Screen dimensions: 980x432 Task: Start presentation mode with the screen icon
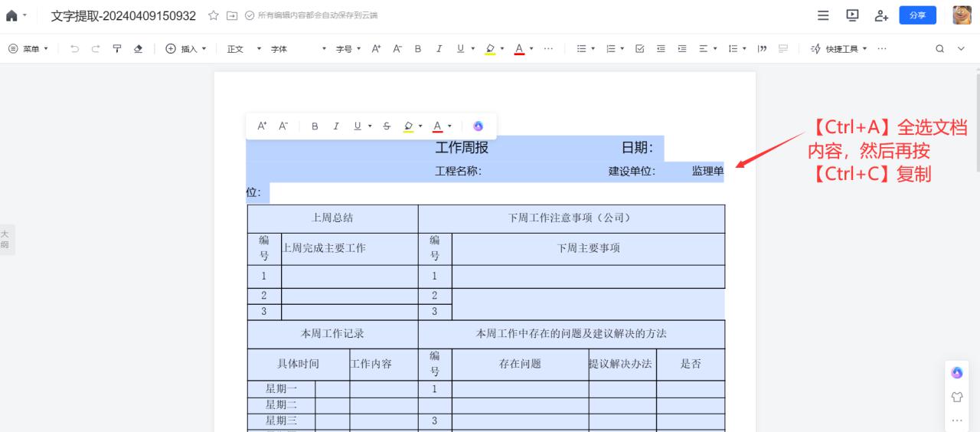pyautogui.click(x=852, y=15)
